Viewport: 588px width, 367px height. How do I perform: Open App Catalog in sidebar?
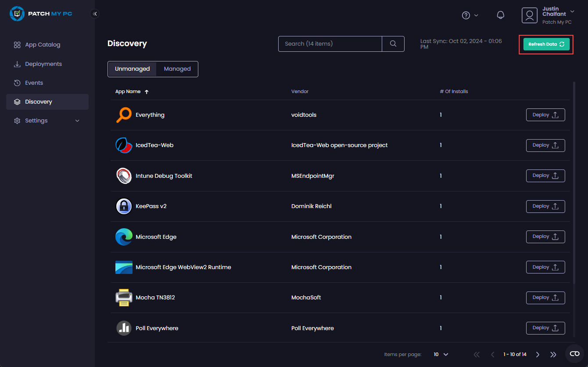pos(43,45)
